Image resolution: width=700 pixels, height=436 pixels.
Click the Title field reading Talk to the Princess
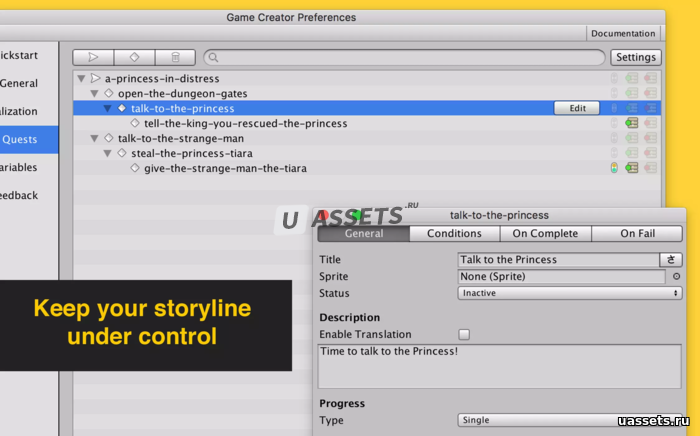coord(558,259)
